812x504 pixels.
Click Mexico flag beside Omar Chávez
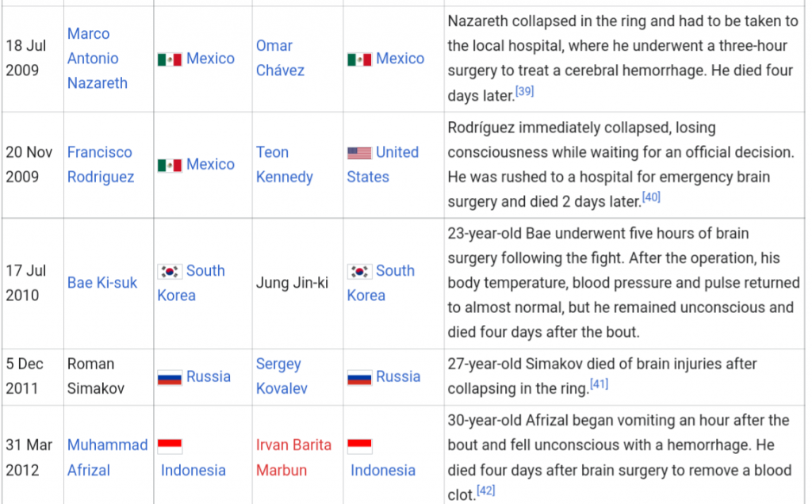pos(359,59)
